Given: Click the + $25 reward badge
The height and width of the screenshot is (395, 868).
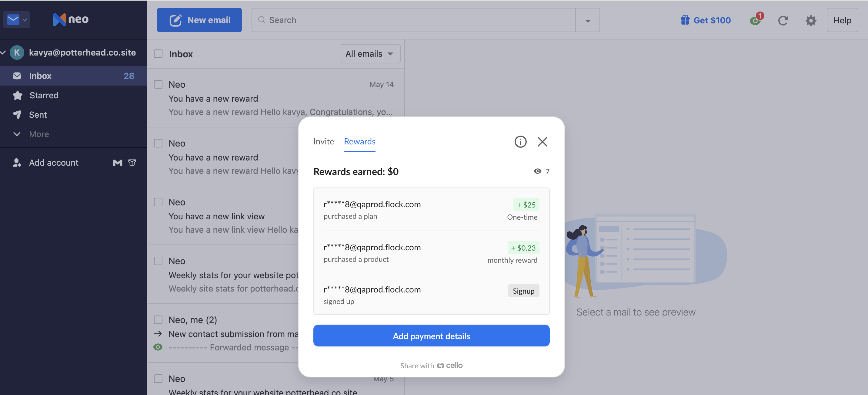Looking at the screenshot, I should coord(526,205).
